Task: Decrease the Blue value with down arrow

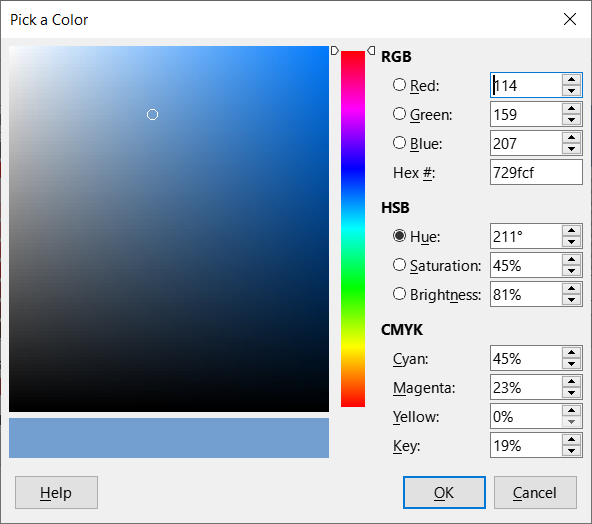Action: click(571, 149)
